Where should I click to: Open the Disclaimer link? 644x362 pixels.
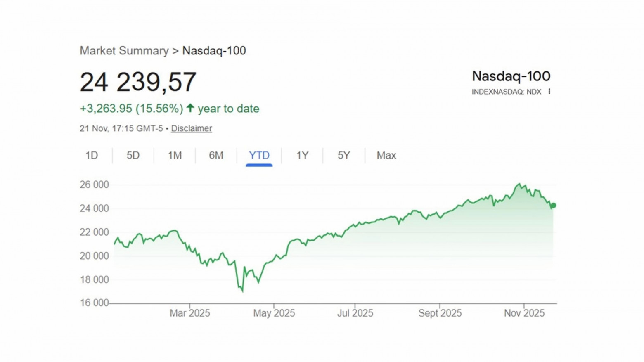[192, 128]
